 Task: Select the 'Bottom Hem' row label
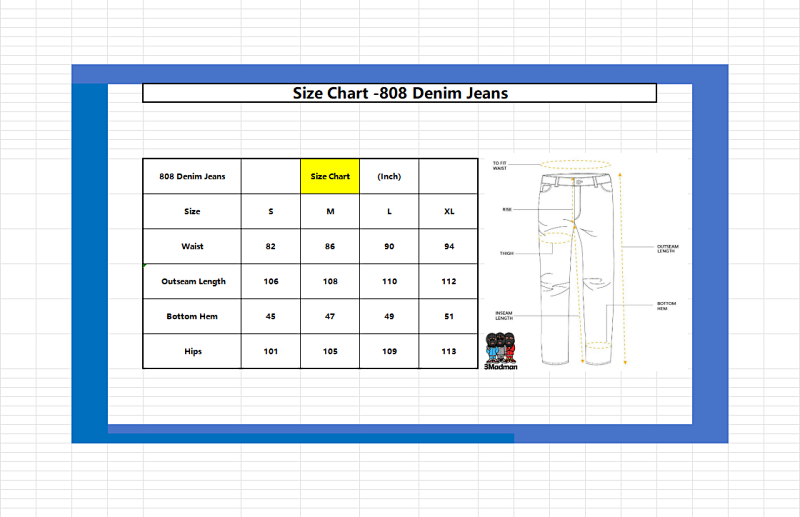click(x=192, y=316)
